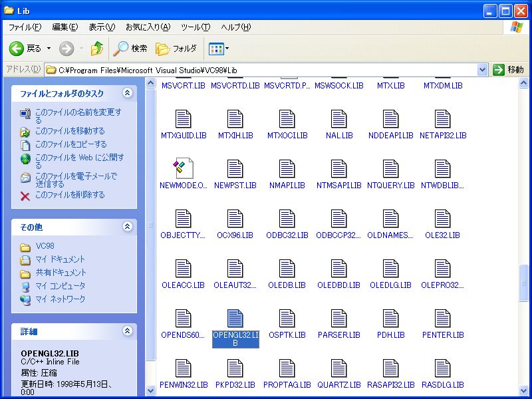Select the NEWPST.LIB file icon
Screen dimensions: 532x399
(x=235, y=169)
